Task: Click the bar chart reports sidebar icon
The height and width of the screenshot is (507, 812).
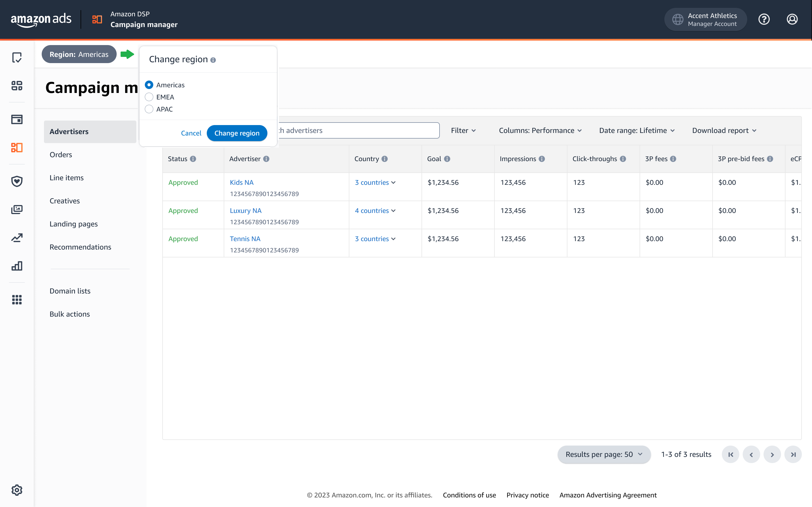Action: (x=17, y=266)
